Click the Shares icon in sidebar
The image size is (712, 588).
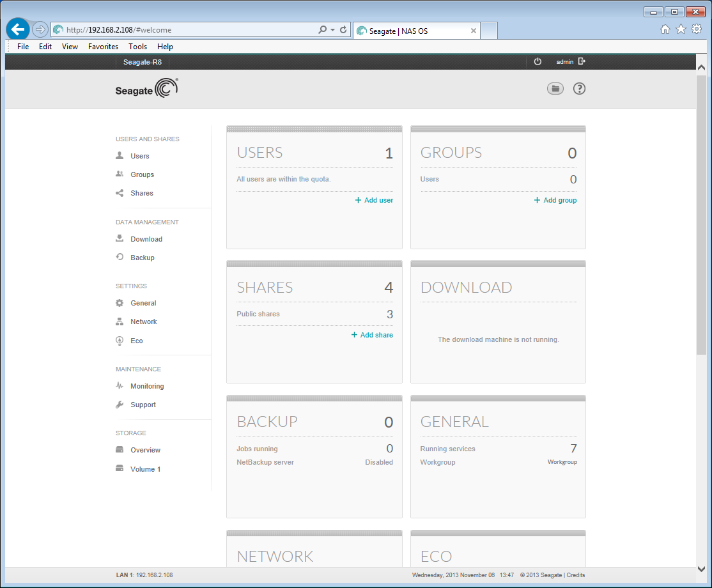[120, 193]
